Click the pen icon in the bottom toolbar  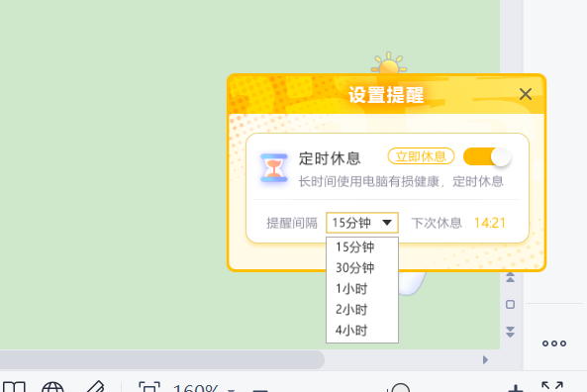coord(96,387)
